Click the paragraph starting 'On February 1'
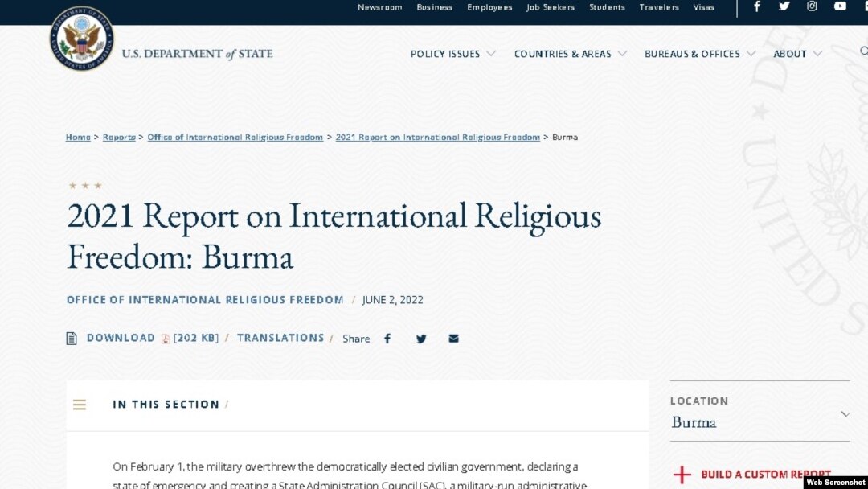Viewport: 868px width, 489px height. pyautogui.click(x=350, y=475)
